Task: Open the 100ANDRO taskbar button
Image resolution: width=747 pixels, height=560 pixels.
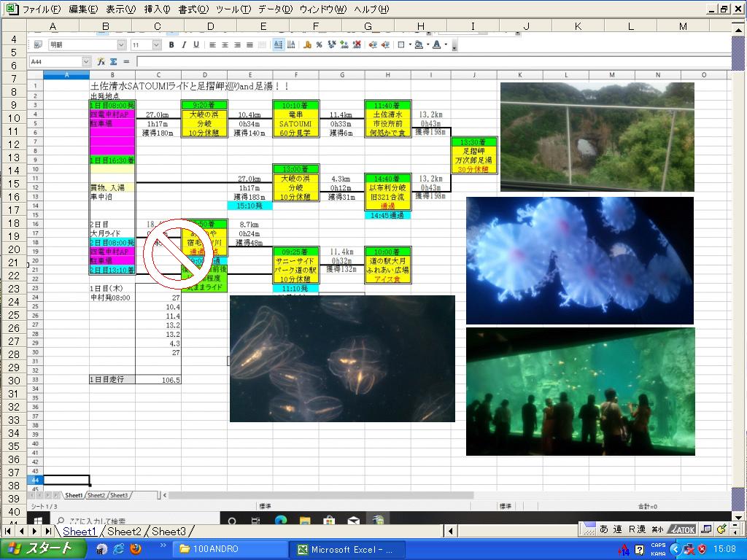Action: pos(230,549)
